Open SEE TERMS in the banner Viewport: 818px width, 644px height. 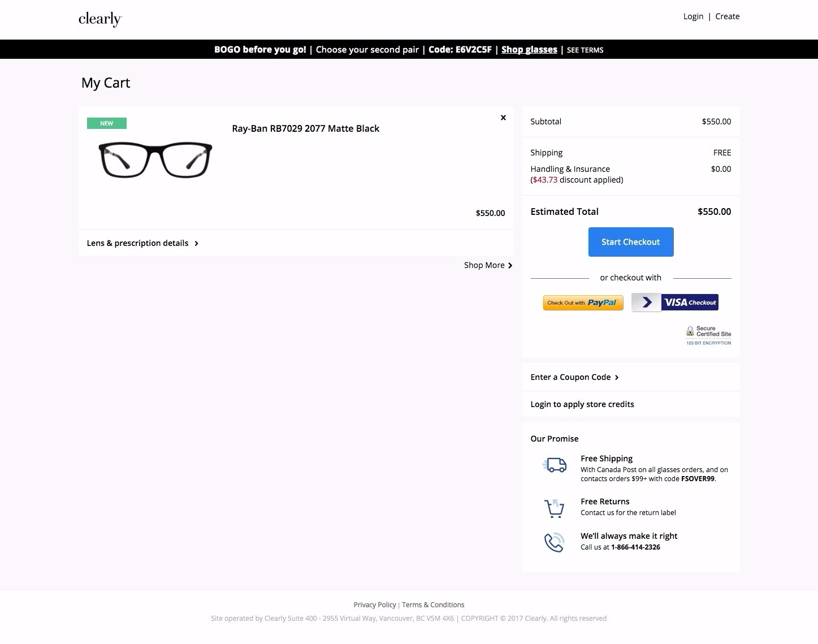[585, 50]
